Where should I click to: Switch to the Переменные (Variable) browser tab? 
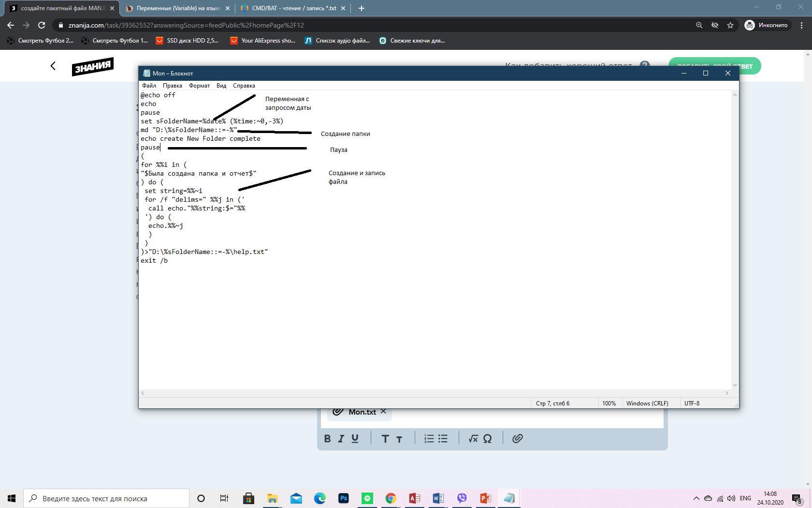point(176,8)
